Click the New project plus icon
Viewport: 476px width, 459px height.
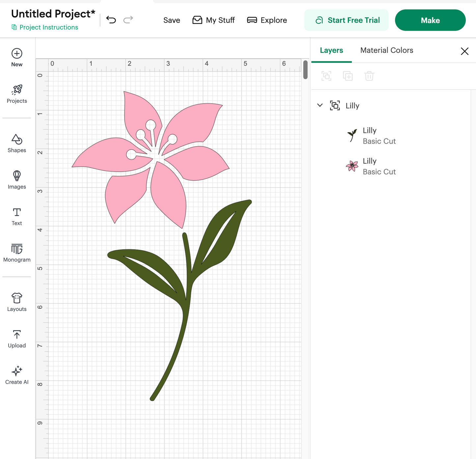[17, 53]
